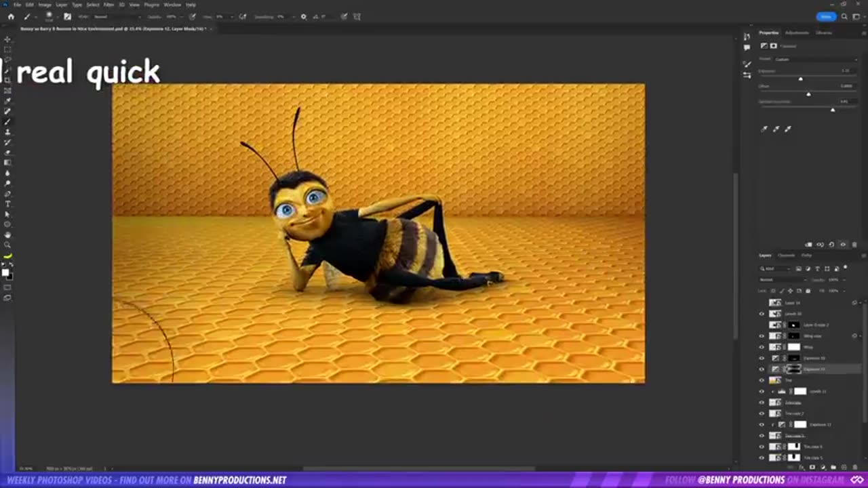Click reset adjustment icon in Properties footer
Image resolution: width=868 pixels, height=488 pixels.
(831, 245)
